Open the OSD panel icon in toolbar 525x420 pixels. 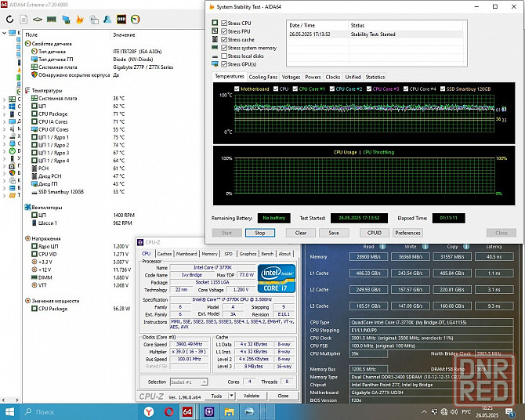(121, 20)
